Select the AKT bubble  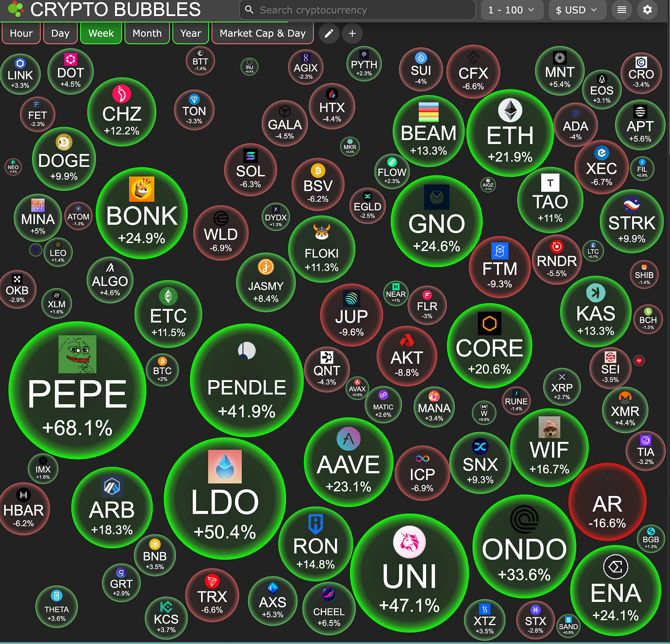click(407, 356)
